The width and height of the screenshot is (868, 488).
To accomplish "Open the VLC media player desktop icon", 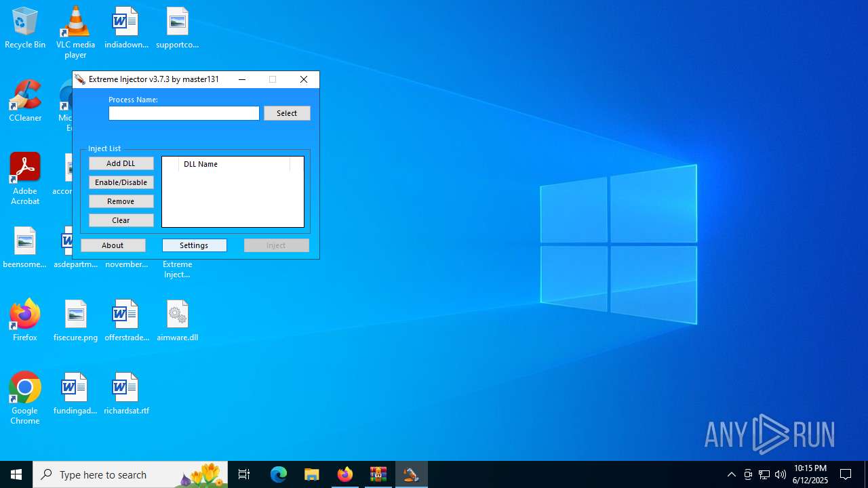I will coord(75,32).
